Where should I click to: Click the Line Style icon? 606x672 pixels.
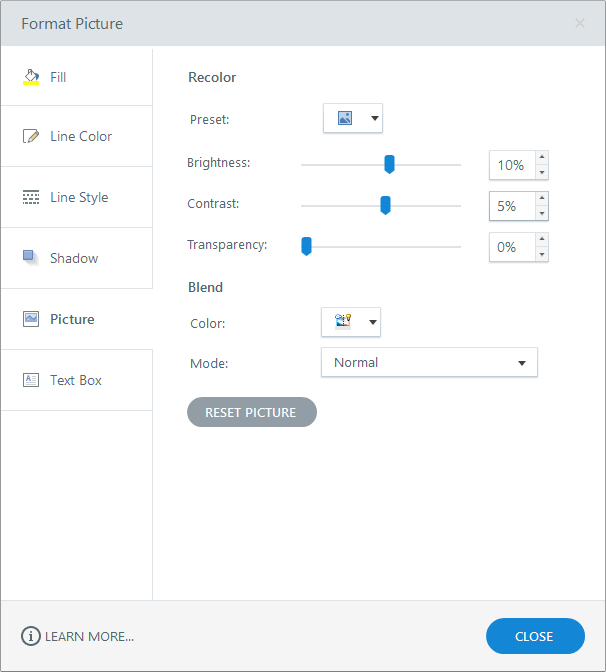point(31,197)
